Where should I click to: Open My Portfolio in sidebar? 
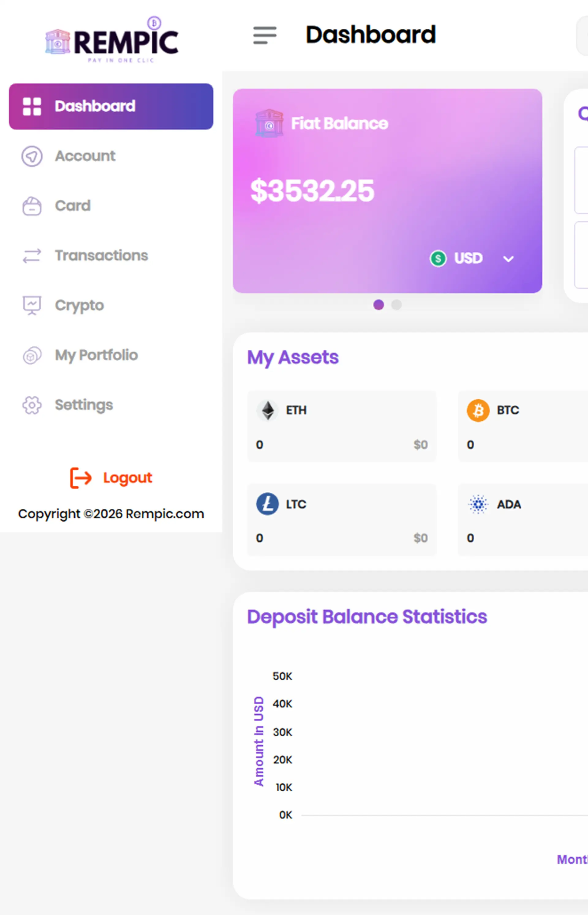coord(111,356)
